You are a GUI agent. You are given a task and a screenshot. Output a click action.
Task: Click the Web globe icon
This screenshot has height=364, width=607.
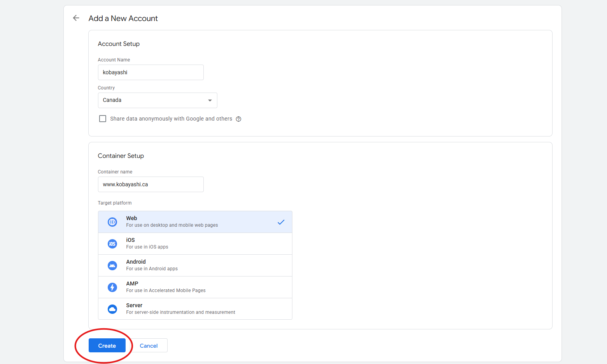click(112, 222)
